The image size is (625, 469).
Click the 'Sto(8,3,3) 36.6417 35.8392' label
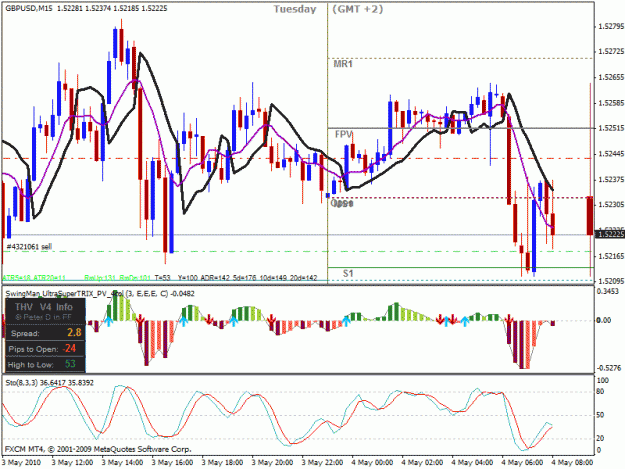pos(50,383)
